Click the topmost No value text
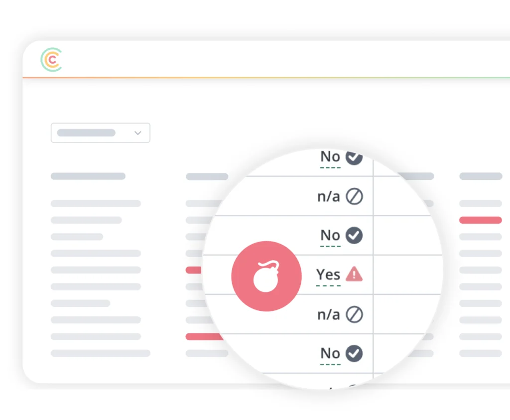The image size is (510, 420). [x=330, y=157]
